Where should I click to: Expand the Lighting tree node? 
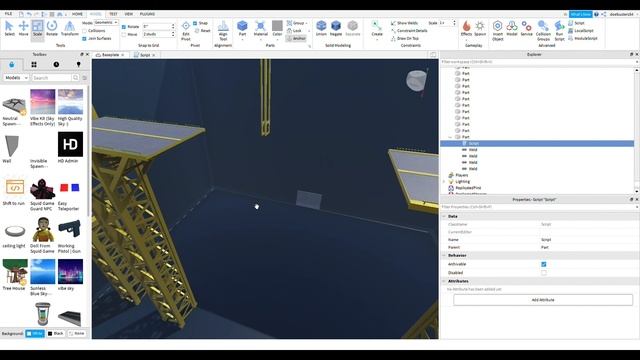pos(444,182)
